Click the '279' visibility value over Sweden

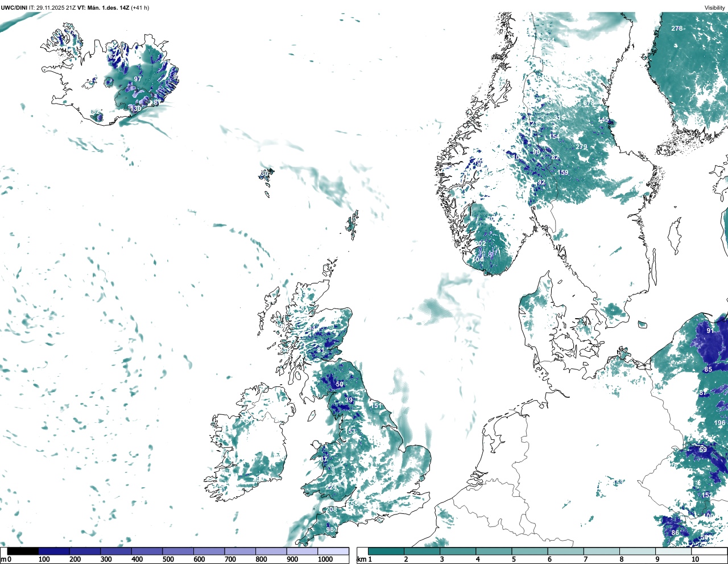(x=581, y=147)
